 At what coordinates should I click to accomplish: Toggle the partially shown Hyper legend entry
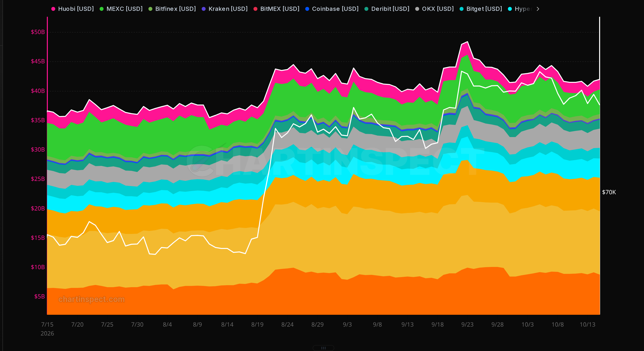click(x=520, y=9)
